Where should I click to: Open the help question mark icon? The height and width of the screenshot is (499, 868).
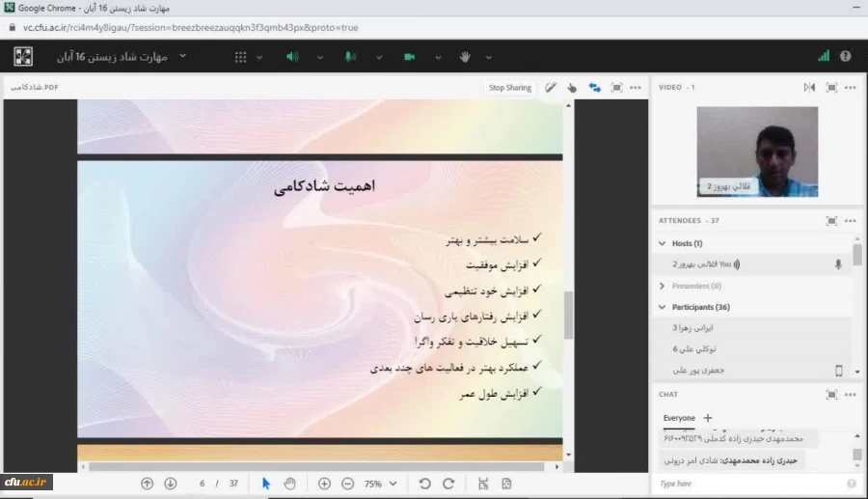[x=845, y=56]
